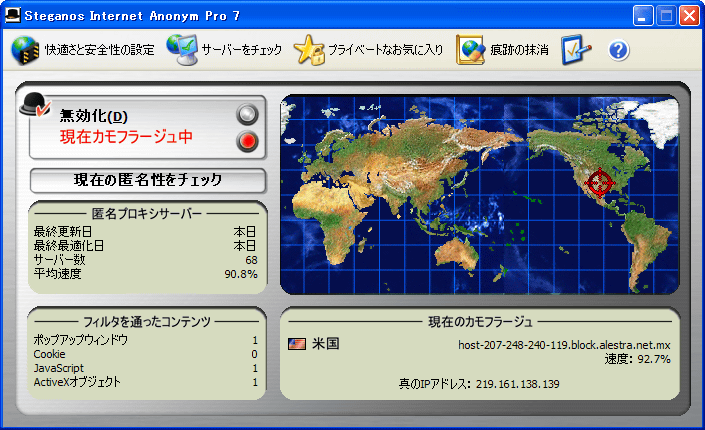
Task: Close the Steganos Internet Anonym Pro 7 window
Action: click(689, 16)
